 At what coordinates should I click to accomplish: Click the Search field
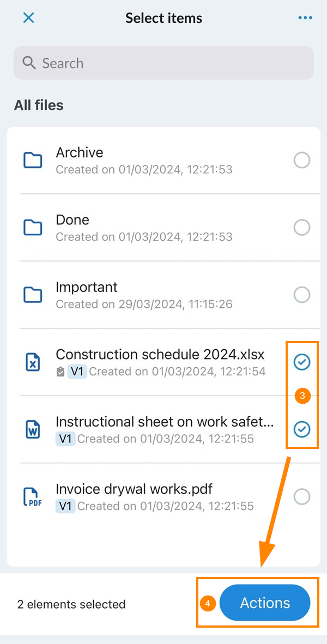[x=163, y=63]
